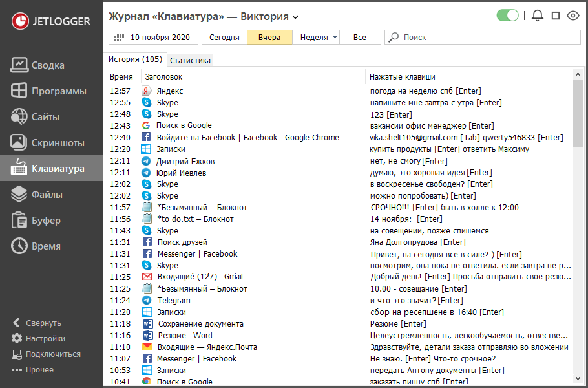The height and width of the screenshot is (388, 588).
Task: Click the notification bell icon
Action: click(x=538, y=16)
